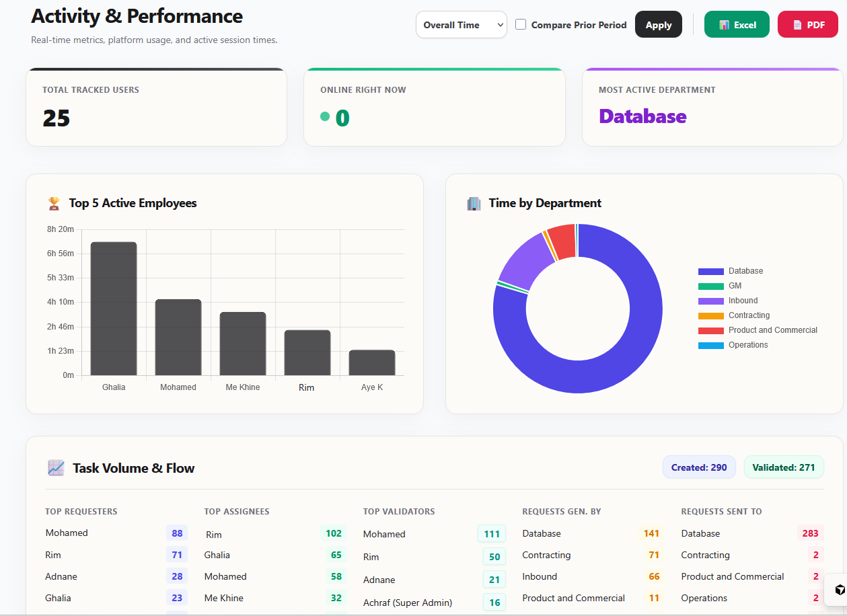Click the 102 assignee count badge
Viewport: 847px width, 616px height.
(334, 533)
